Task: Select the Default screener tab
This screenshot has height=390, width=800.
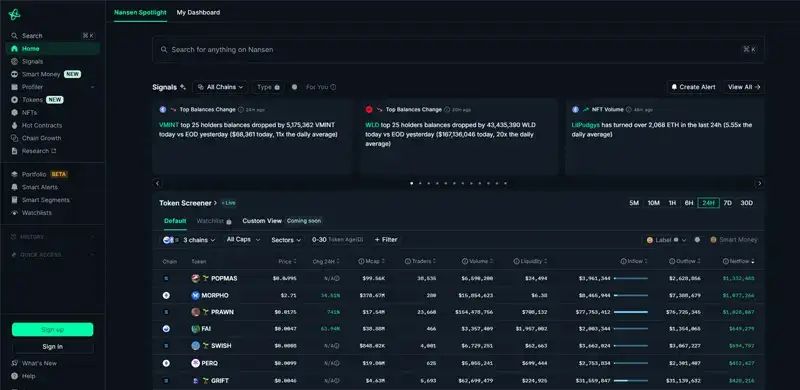Action: (x=175, y=221)
